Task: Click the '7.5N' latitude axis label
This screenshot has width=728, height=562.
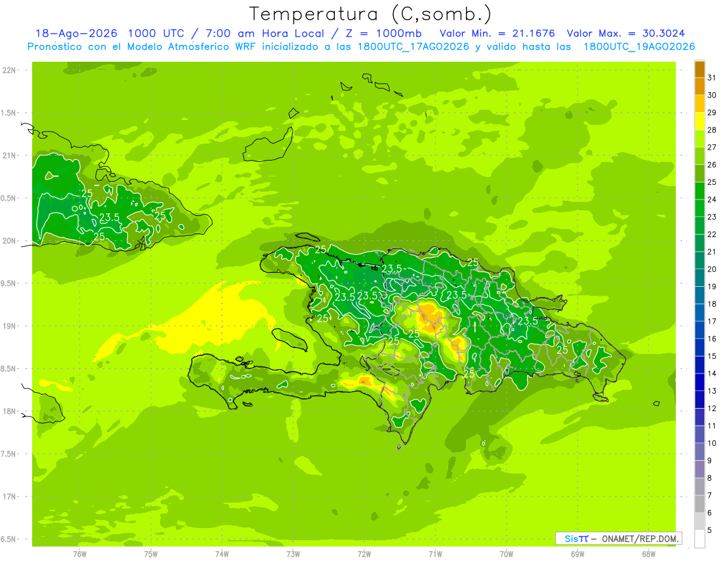Action: click(x=10, y=454)
